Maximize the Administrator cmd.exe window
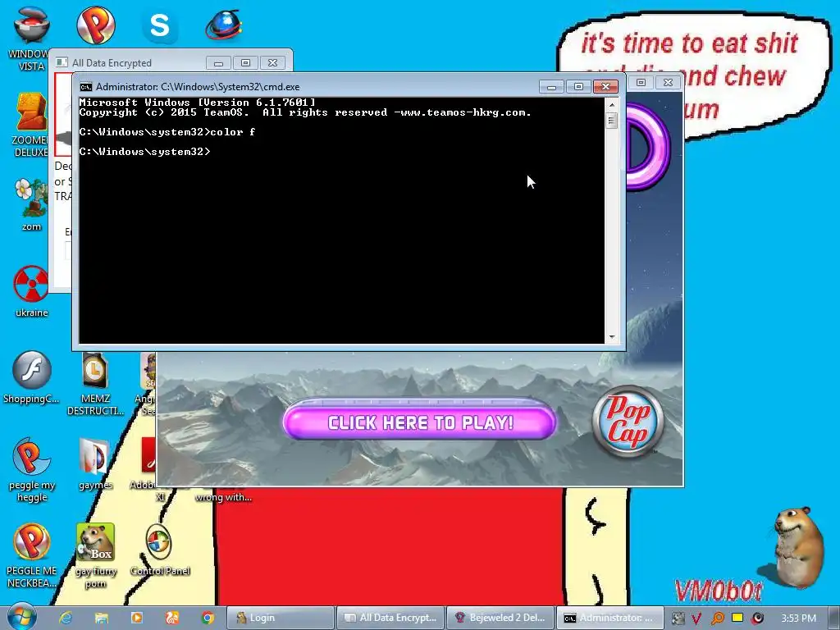This screenshot has width=840, height=630. click(x=578, y=87)
